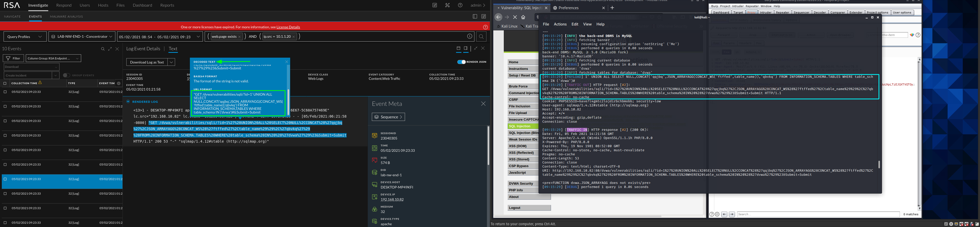Image resolution: width=980 pixels, height=227 pixels.
Task: Toggle the header panel layout icon
Action: 458,48
